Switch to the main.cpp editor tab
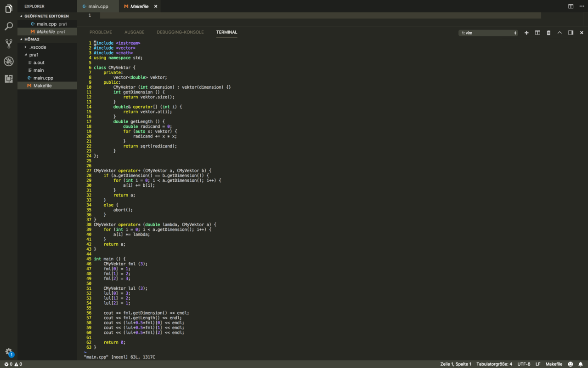The height and width of the screenshot is (368, 588). (98, 6)
